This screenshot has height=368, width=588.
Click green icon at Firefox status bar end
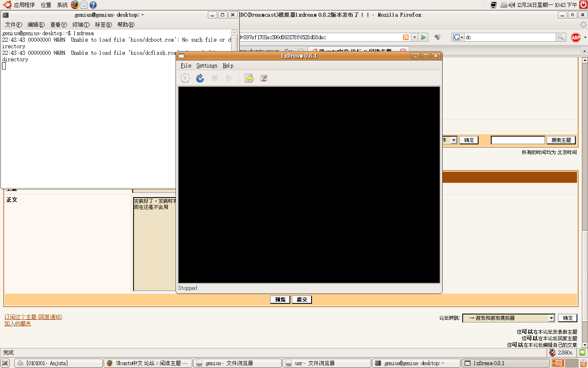tap(582, 352)
